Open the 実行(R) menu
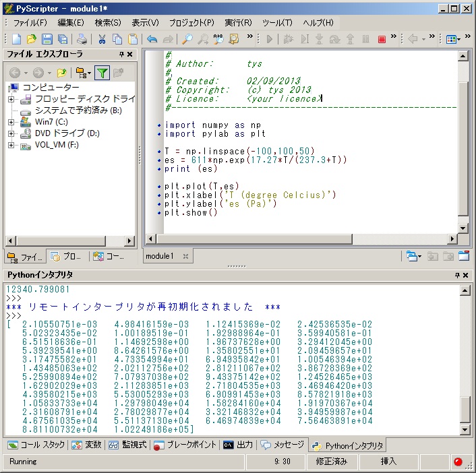476x473 pixels. pyautogui.click(x=238, y=23)
